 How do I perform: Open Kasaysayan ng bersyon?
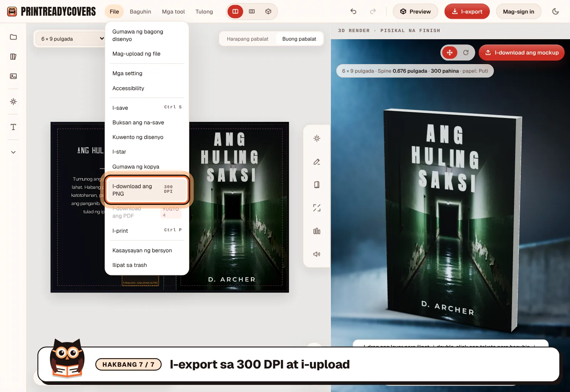[x=147, y=251]
